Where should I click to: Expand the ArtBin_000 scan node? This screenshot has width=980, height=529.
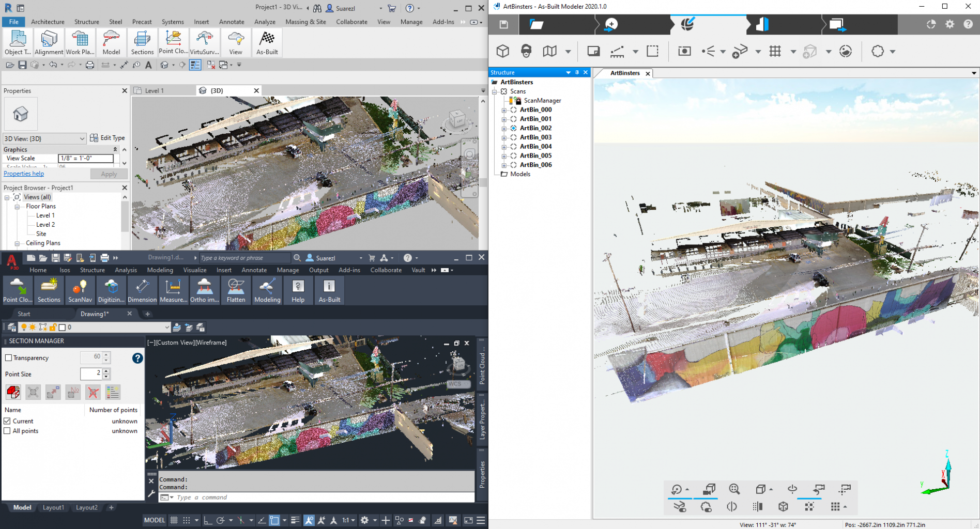[504, 110]
